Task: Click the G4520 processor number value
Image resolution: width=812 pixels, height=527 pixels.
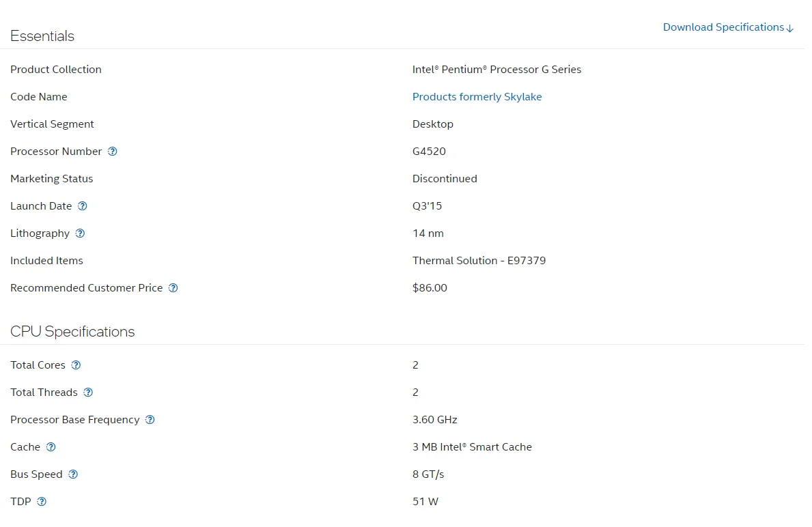Action: point(429,152)
